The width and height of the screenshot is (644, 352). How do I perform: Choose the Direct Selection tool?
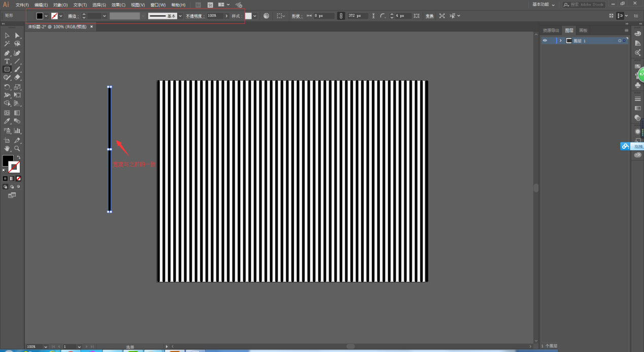pos(17,36)
